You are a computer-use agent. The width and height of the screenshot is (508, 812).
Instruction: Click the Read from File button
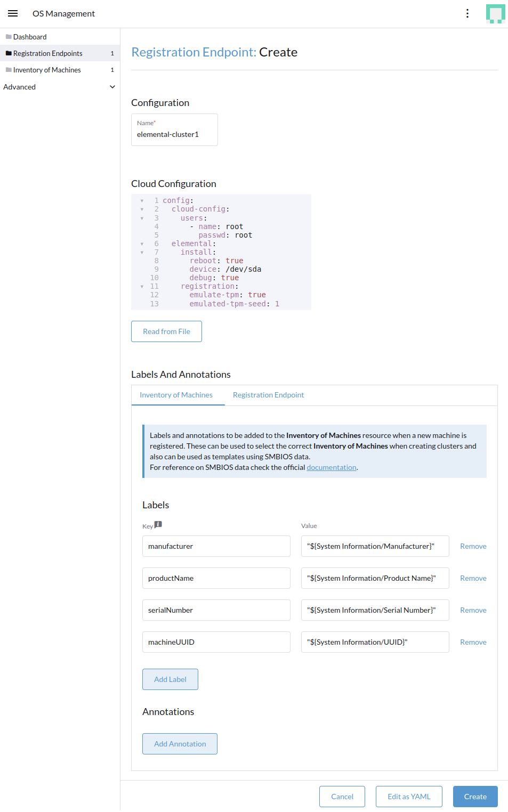166,331
